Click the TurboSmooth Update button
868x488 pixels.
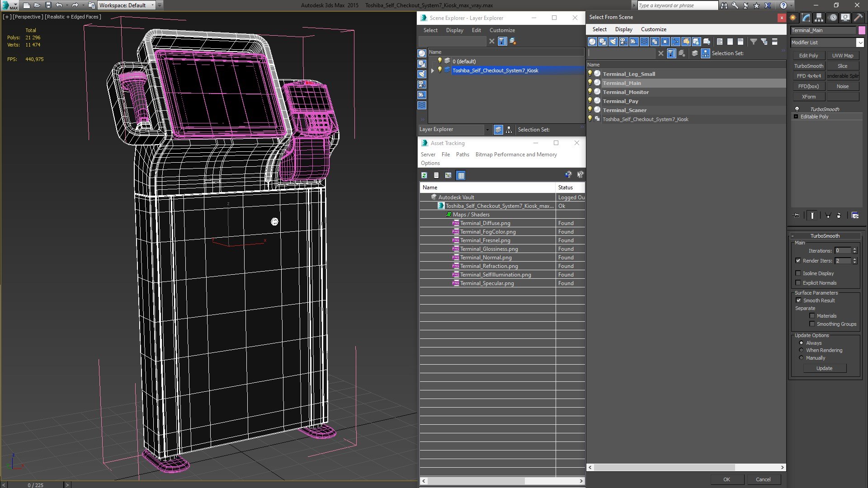[824, 368]
